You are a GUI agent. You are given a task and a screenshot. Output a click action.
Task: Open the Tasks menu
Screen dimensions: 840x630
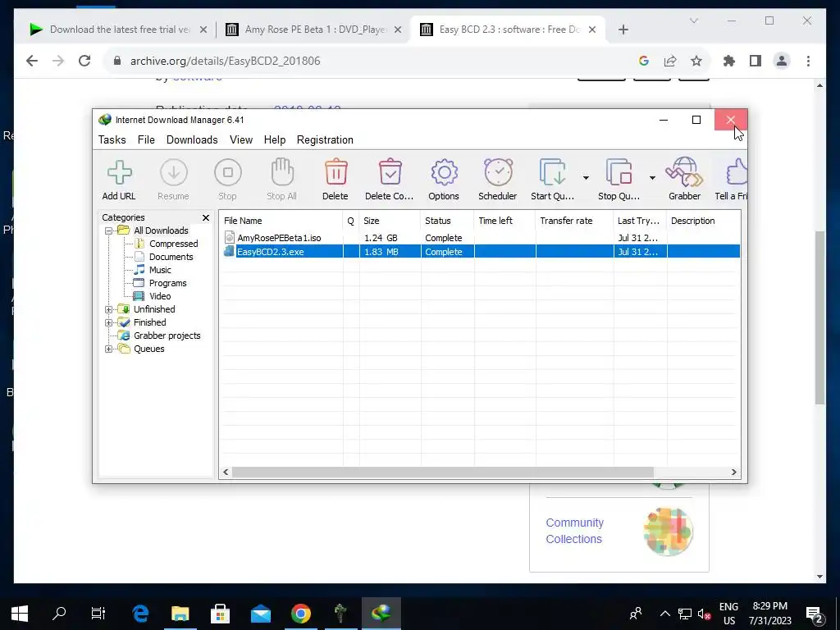pyautogui.click(x=112, y=139)
